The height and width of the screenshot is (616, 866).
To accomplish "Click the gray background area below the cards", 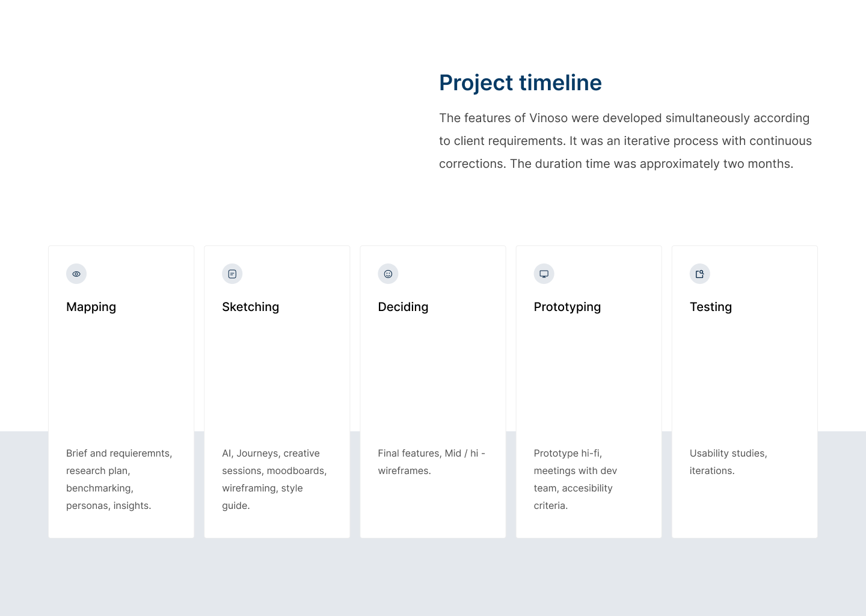I will tap(433, 577).
